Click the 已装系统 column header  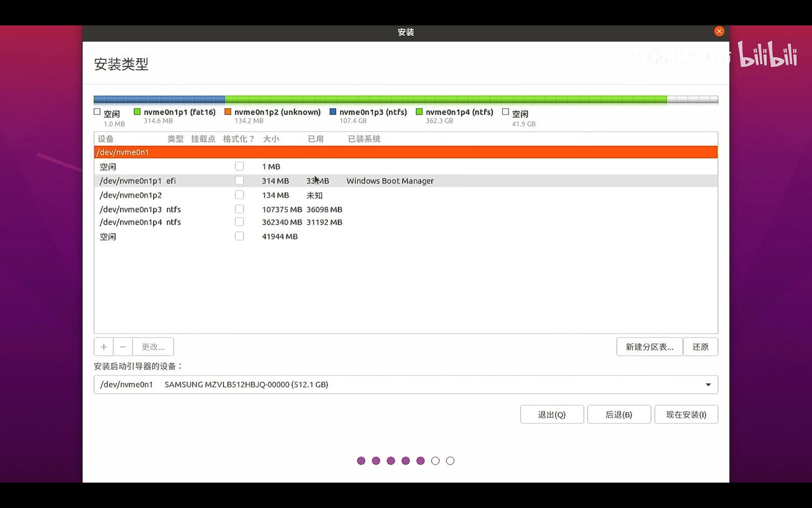tap(364, 139)
